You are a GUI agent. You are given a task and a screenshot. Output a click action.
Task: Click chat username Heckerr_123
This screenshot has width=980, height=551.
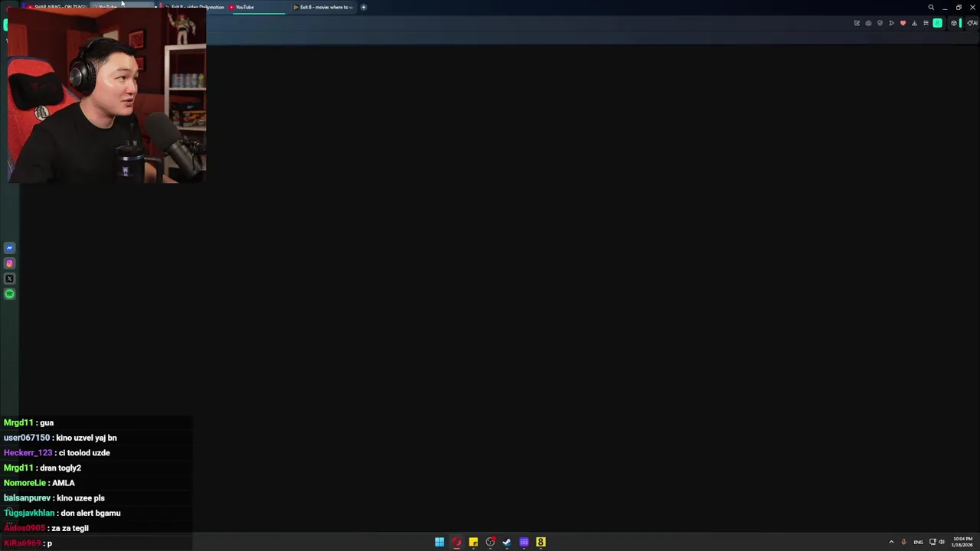(28, 453)
